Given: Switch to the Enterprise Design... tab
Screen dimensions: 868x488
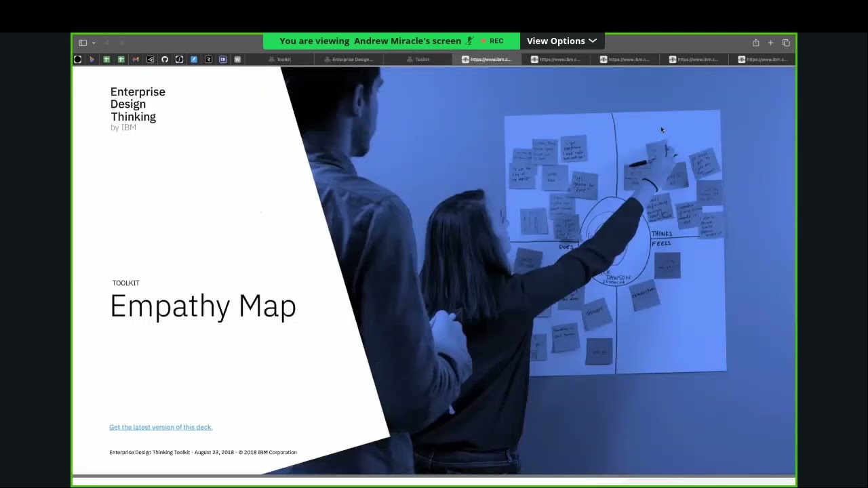Looking at the screenshot, I should click(349, 60).
